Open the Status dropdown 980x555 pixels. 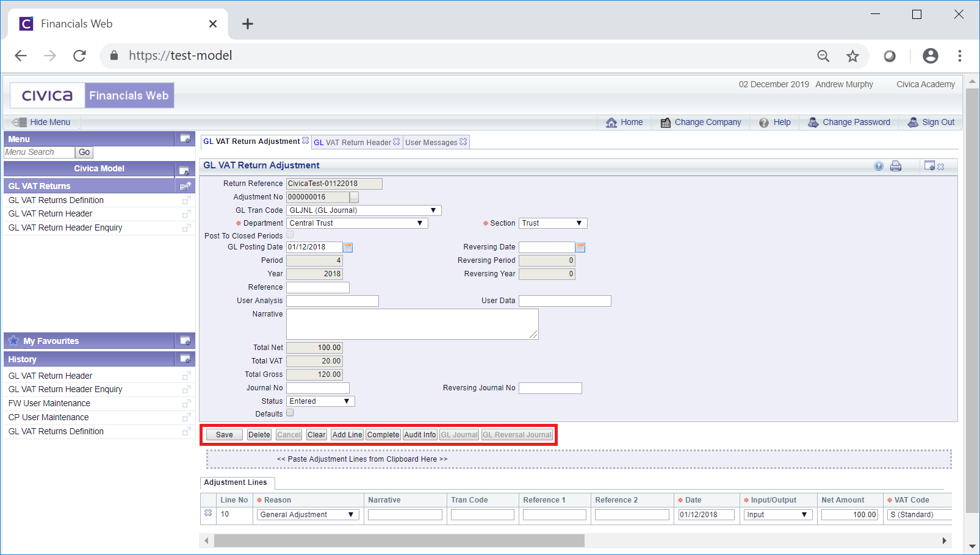click(x=320, y=401)
